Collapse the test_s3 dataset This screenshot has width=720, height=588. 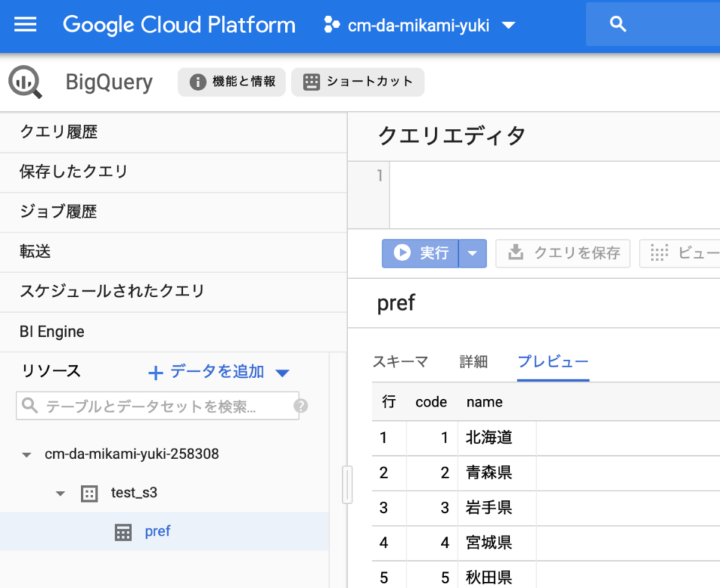click(60, 493)
